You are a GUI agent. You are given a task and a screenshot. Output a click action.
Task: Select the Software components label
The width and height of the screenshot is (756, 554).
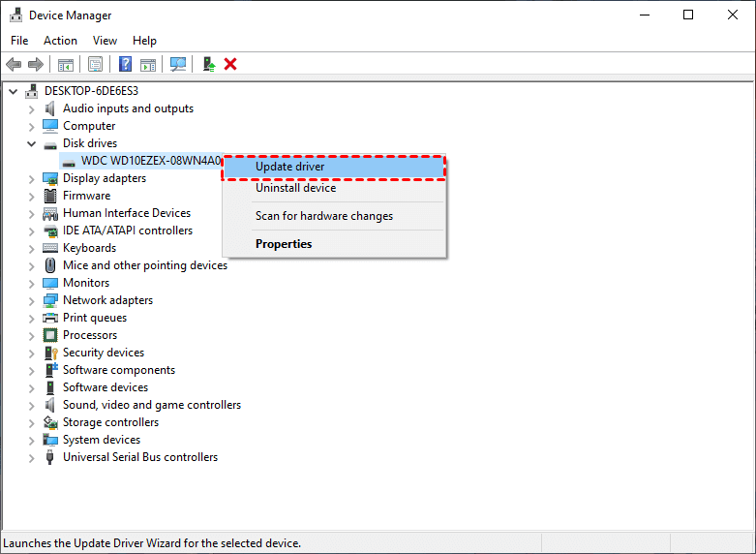pyautogui.click(x=119, y=370)
